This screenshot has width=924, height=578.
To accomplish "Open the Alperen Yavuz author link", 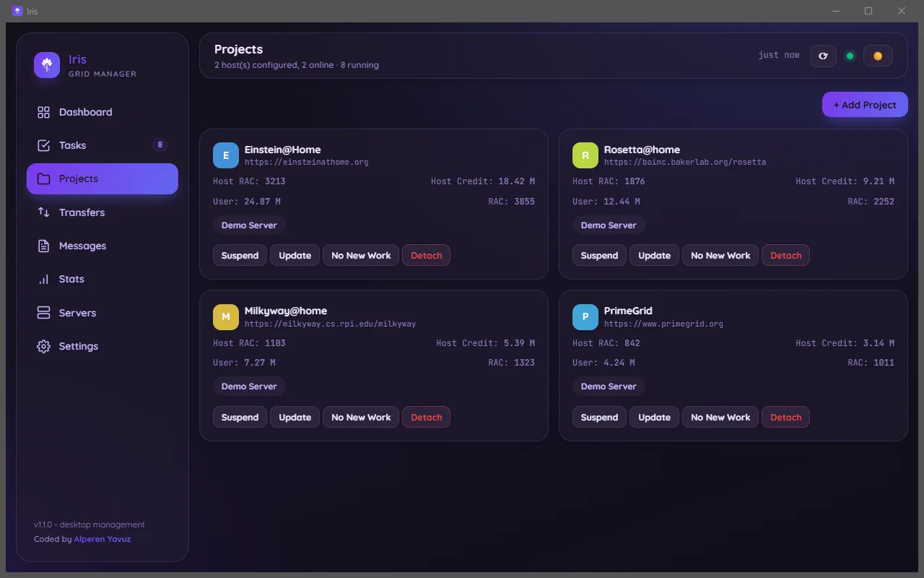I will 103,539.
